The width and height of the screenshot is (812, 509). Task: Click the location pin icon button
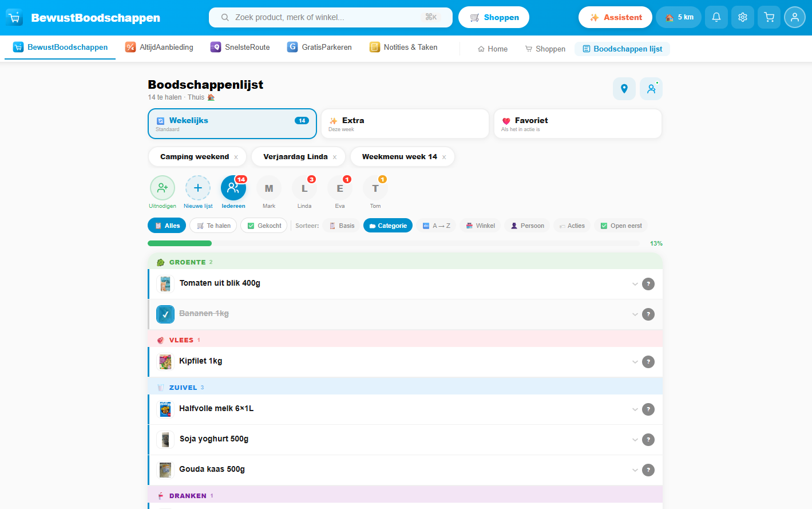[x=624, y=89]
